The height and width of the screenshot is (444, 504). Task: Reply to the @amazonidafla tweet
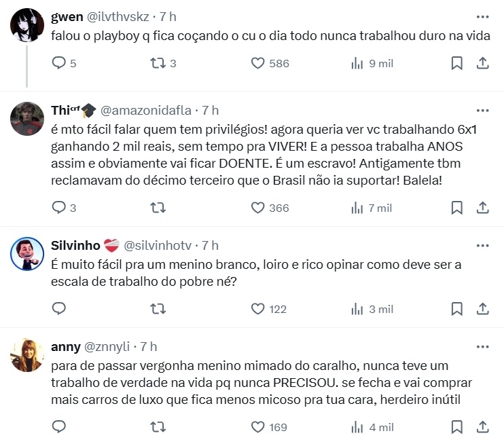(59, 208)
